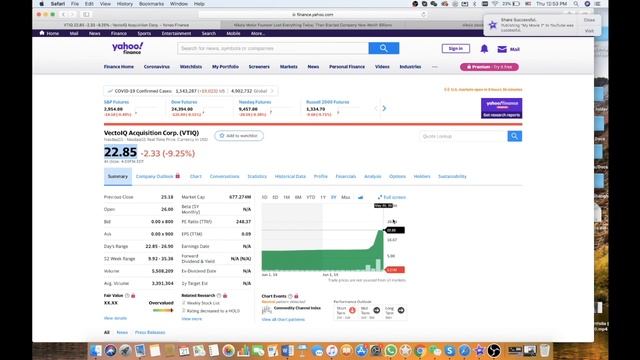The height and width of the screenshot is (360, 640).
Task: Click the Quote Lookup input field
Action: click(463, 136)
